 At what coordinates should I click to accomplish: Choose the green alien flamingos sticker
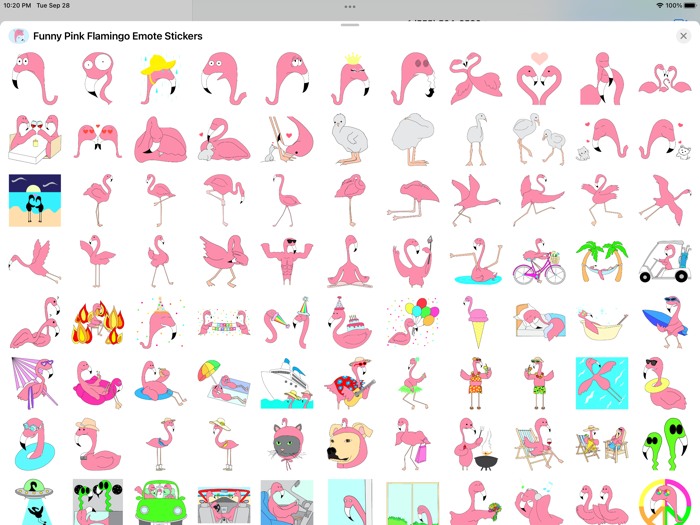tap(665, 444)
